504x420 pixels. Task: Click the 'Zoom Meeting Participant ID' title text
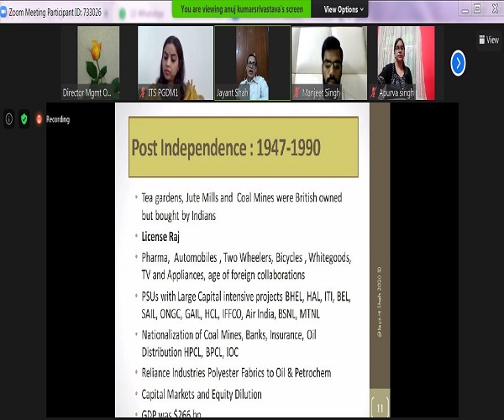click(55, 13)
